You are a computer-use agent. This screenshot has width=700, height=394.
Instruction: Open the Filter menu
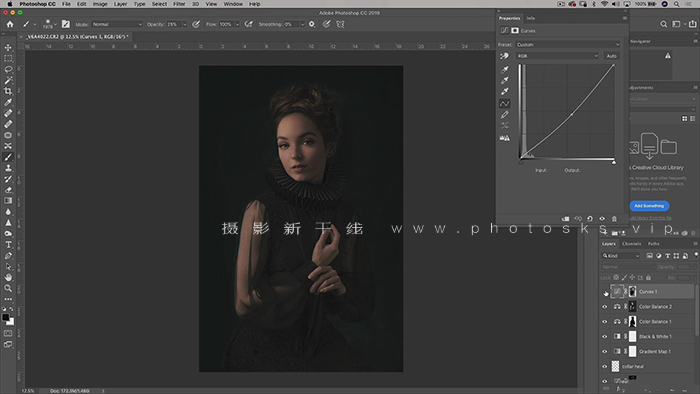click(x=179, y=4)
